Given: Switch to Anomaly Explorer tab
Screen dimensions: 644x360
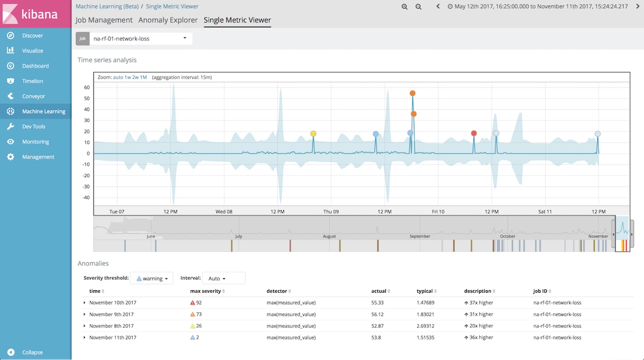Looking at the screenshot, I should 168,20.
